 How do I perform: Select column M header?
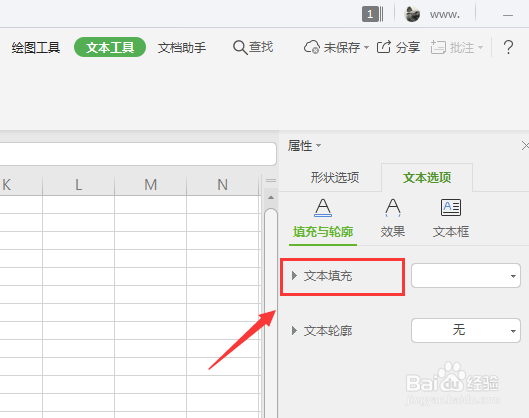click(150, 185)
